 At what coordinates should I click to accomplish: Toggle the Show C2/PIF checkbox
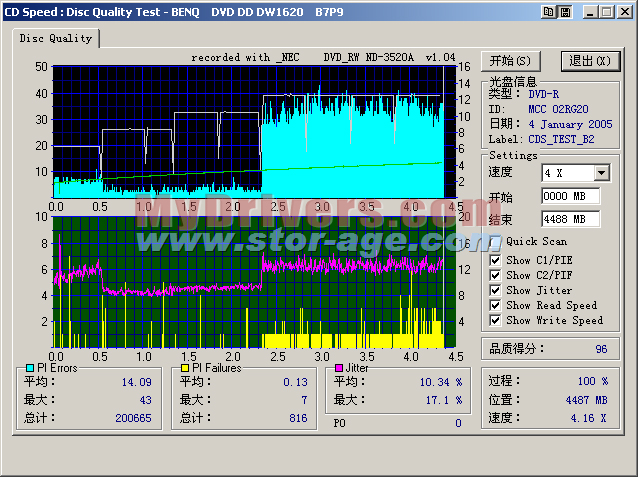pos(496,275)
